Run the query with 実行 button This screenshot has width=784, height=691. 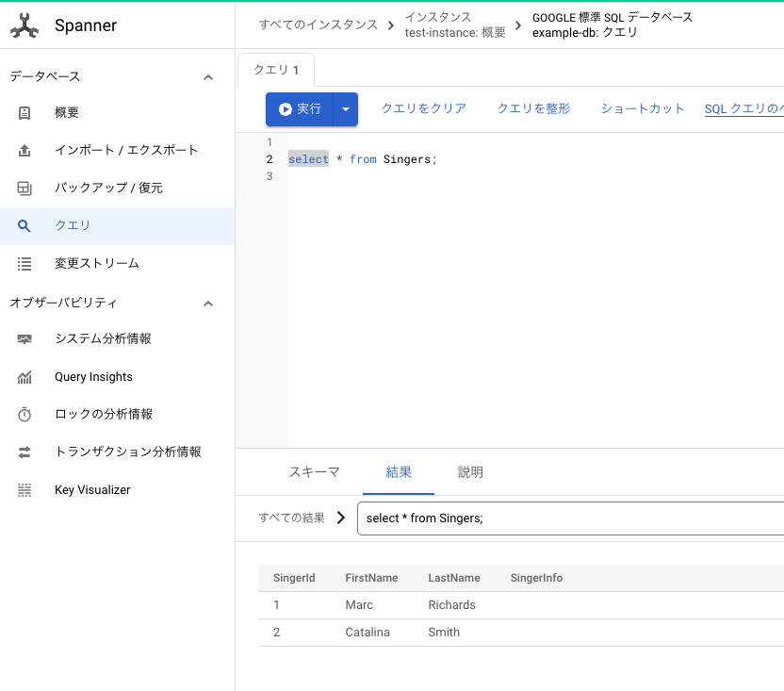[300, 109]
